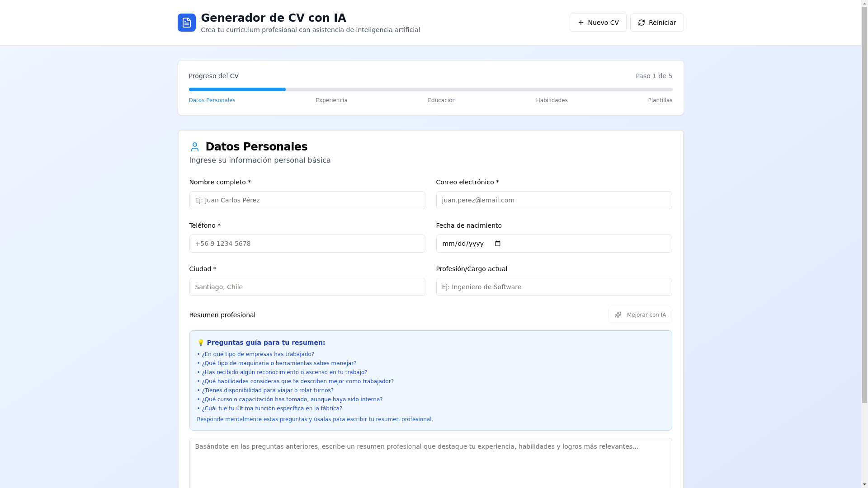Click the person icon beside Datos Personales heading
The image size is (868, 488).
tap(195, 147)
